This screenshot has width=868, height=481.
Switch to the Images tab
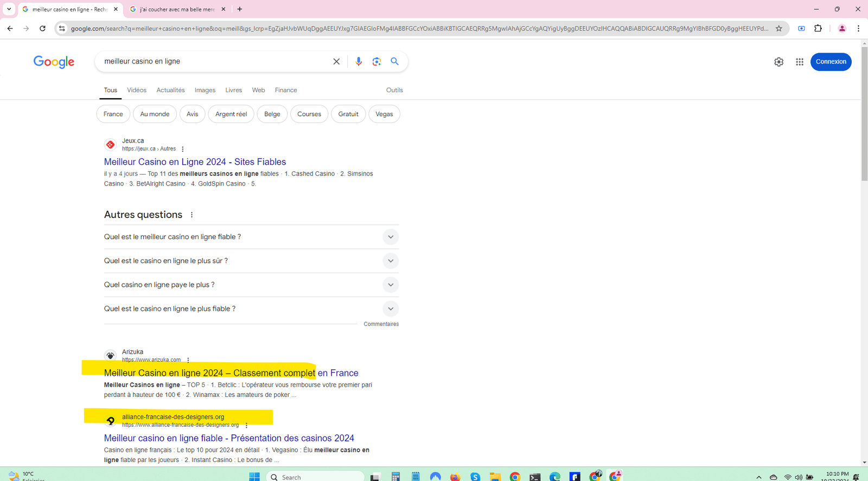[x=205, y=90]
